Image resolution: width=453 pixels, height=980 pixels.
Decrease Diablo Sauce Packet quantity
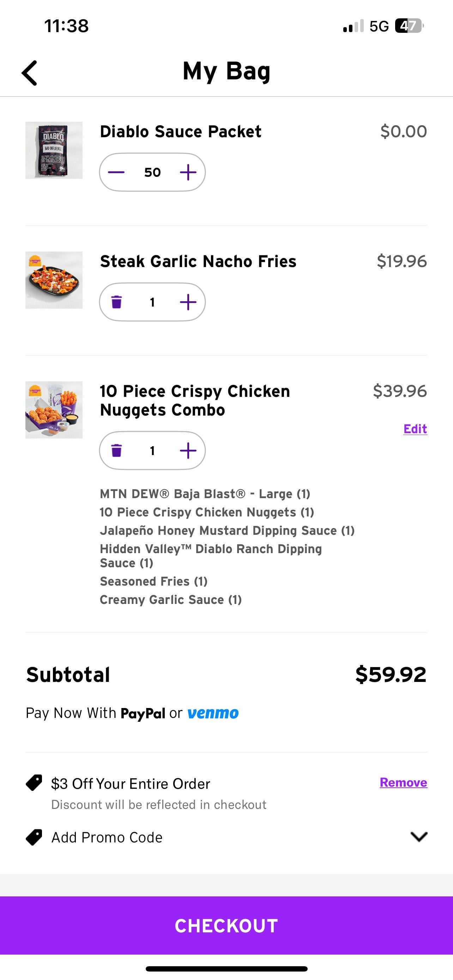[x=116, y=173]
